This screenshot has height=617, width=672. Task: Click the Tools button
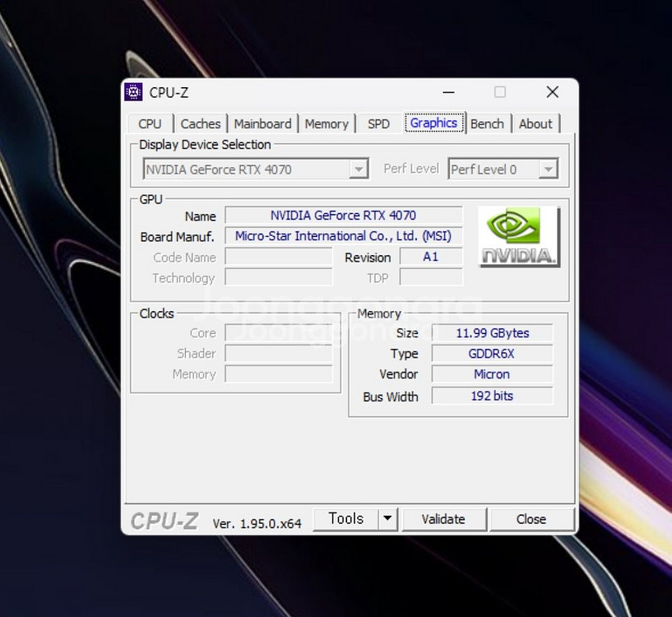coord(345,519)
